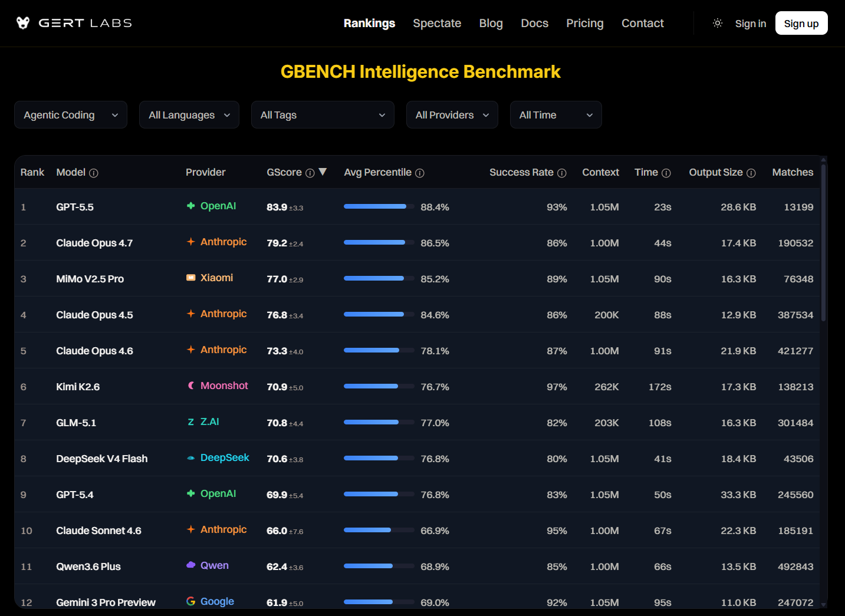Click the OpenAI icon in GPT-5.5 row
The image size is (845, 616).
click(191, 206)
